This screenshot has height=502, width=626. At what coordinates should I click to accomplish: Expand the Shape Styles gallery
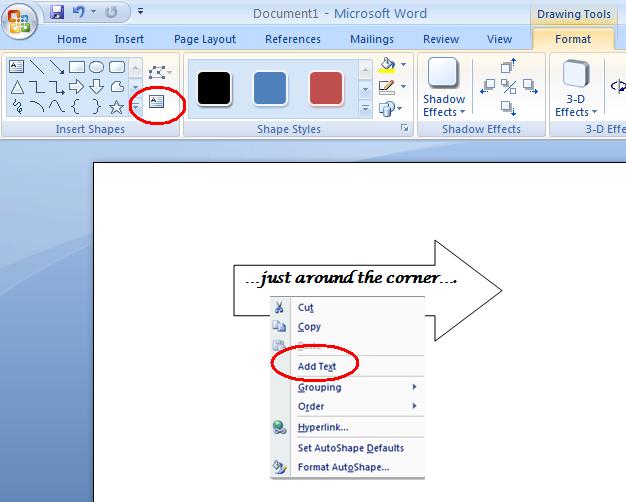click(365, 108)
